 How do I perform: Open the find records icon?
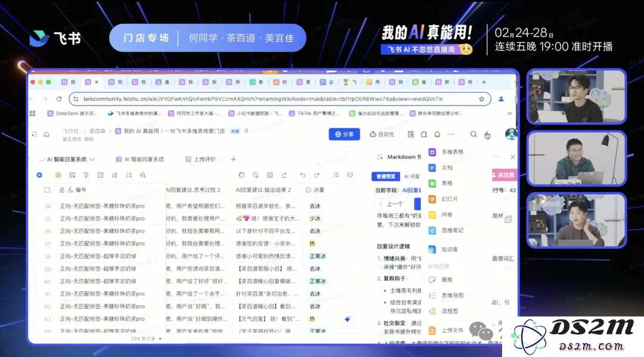pos(336,175)
